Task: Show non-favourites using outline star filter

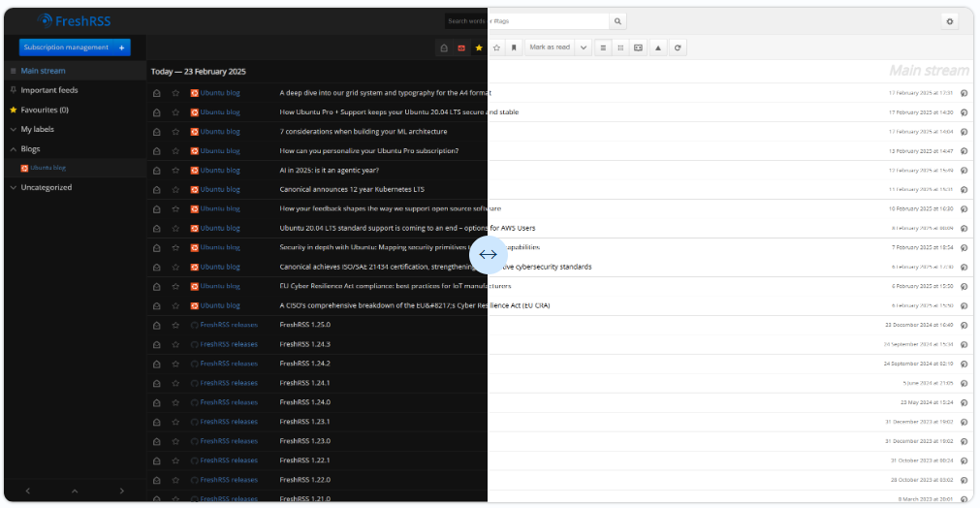Action: click(496, 48)
